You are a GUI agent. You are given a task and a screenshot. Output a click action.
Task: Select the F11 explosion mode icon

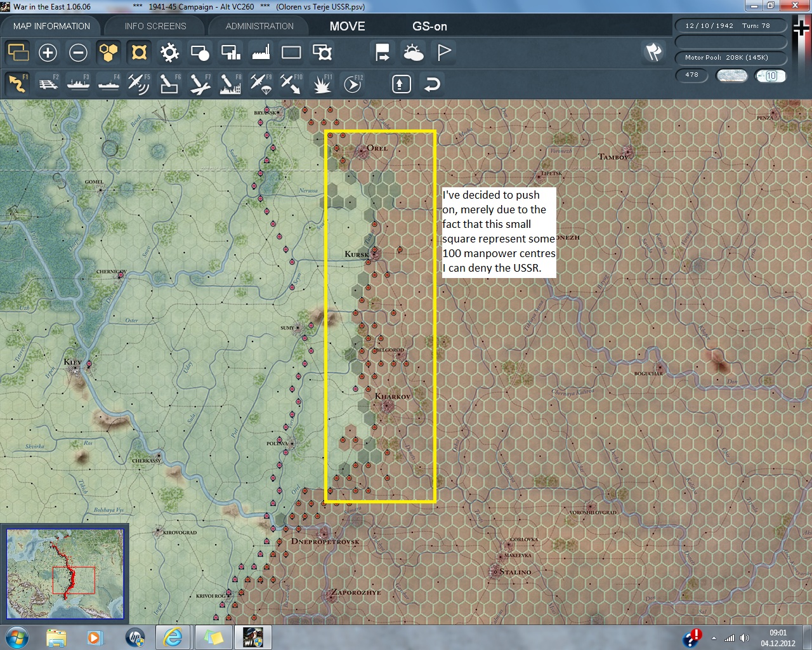(322, 84)
